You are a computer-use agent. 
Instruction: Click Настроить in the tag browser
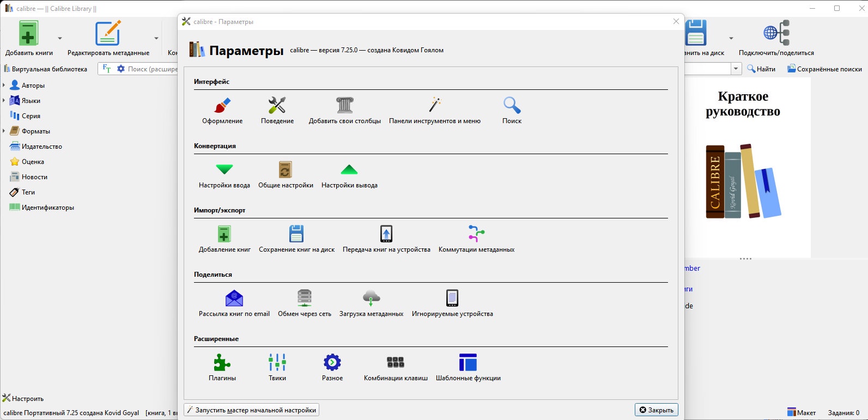click(23, 398)
